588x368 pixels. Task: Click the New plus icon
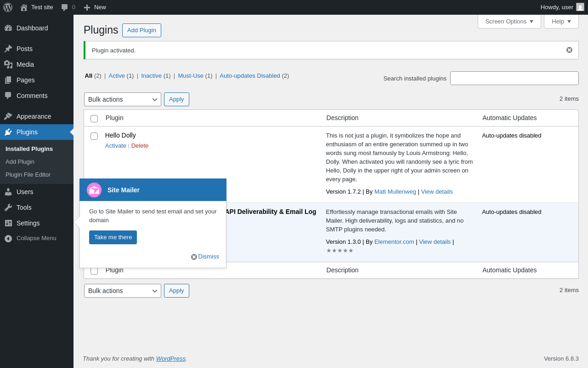tap(87, 7)
